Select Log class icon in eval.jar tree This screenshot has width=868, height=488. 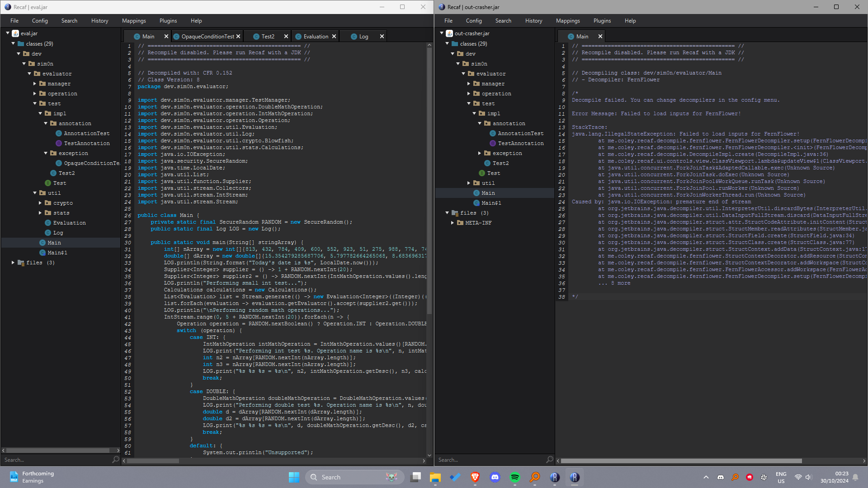click(48, 233)
